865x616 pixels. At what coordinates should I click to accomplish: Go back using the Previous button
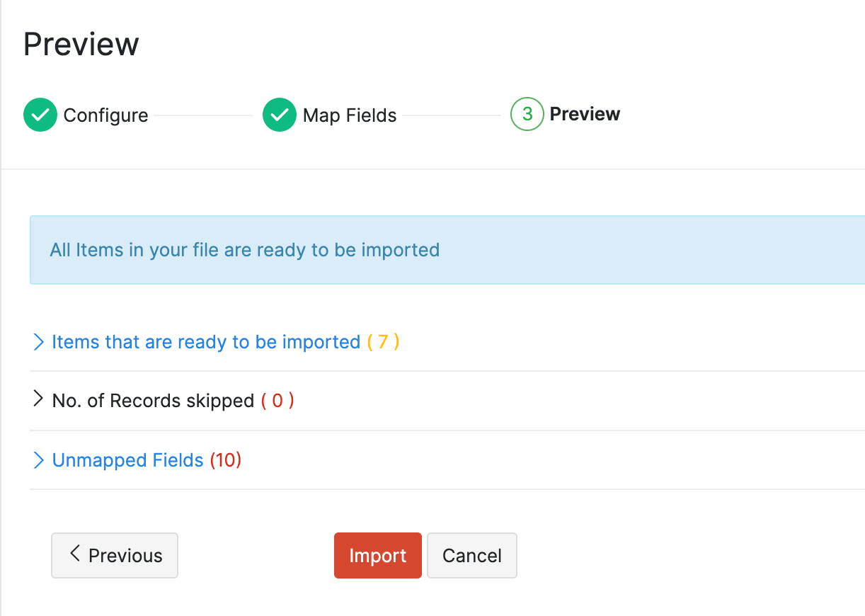pyautogui.click(x=114, y=555)
